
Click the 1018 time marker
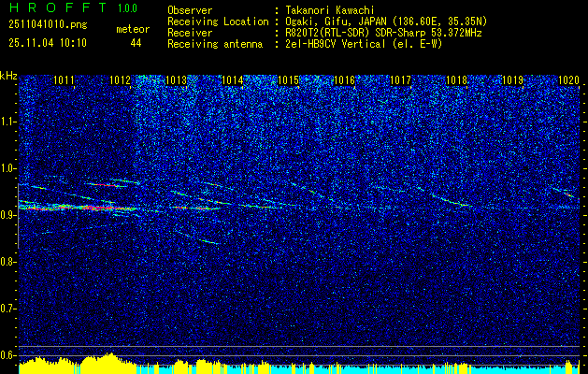coord(457,80)
